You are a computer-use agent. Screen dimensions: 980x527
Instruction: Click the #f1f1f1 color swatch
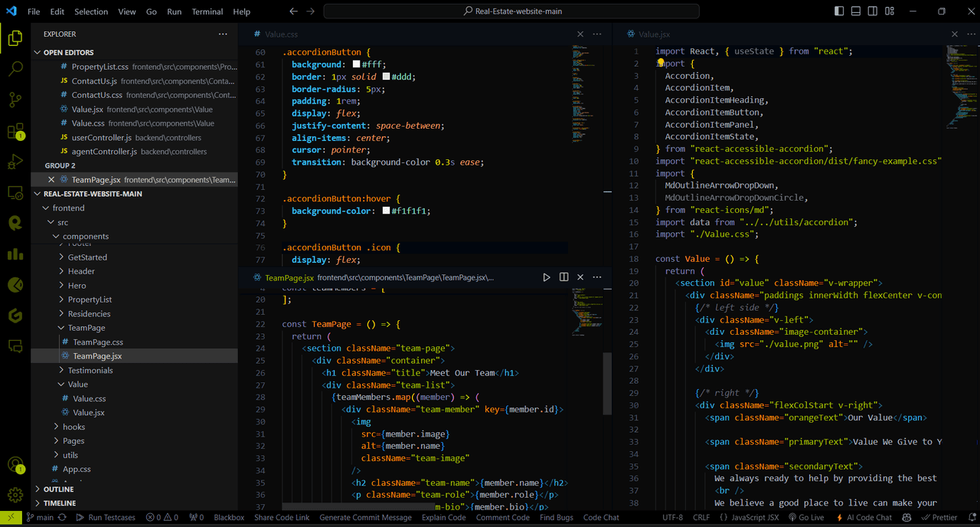(x=387, y=211)
